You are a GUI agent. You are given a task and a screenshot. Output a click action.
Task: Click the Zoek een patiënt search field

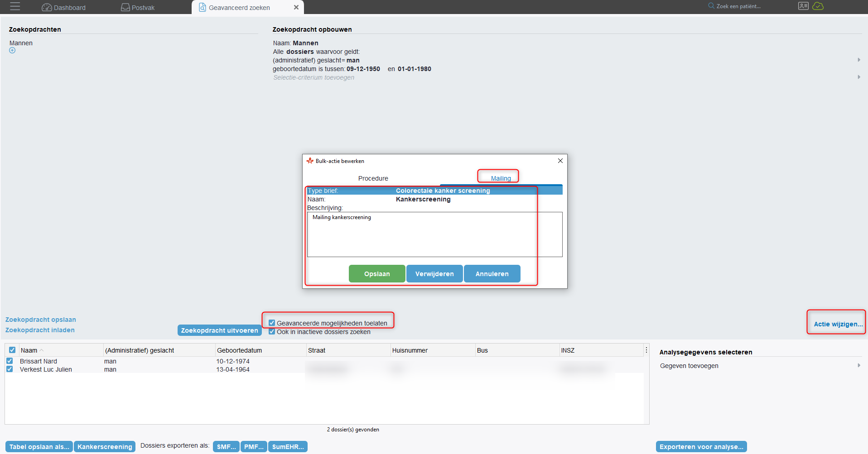tap(738, 6)
